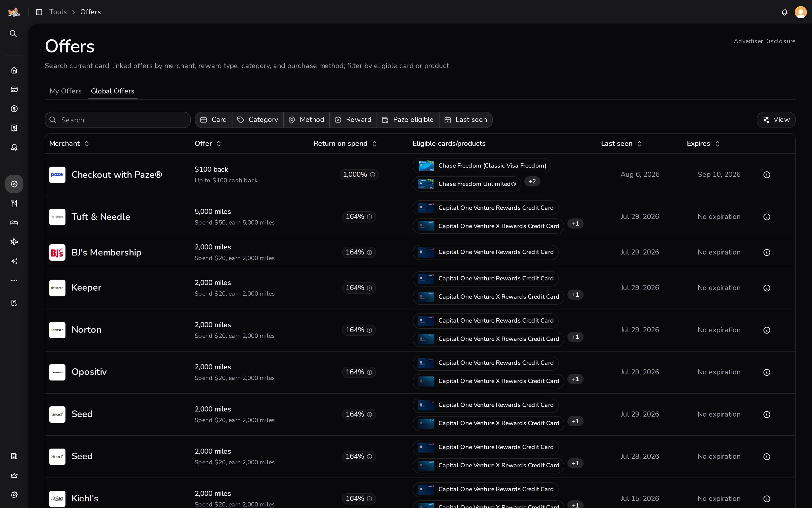This screenshot has width=812, height=508.
Task: Open the Advertiser Disclosure link
Action: 764,41
